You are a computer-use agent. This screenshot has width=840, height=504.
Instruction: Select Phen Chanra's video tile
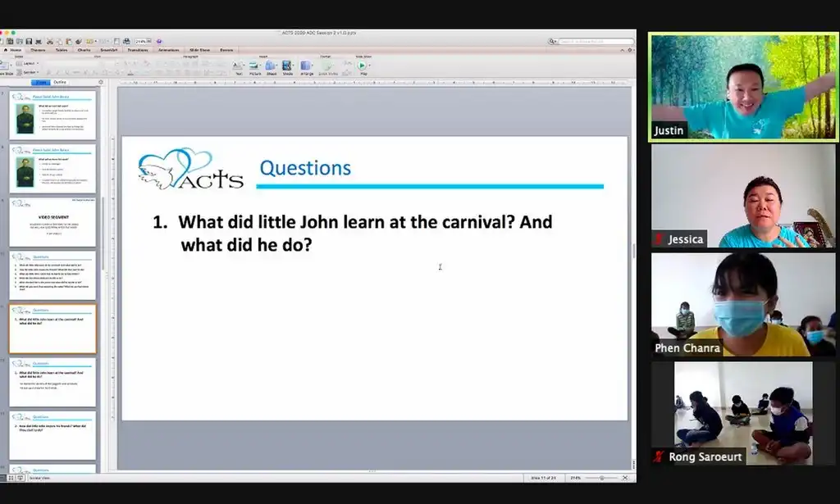click(x=743, y=304)
